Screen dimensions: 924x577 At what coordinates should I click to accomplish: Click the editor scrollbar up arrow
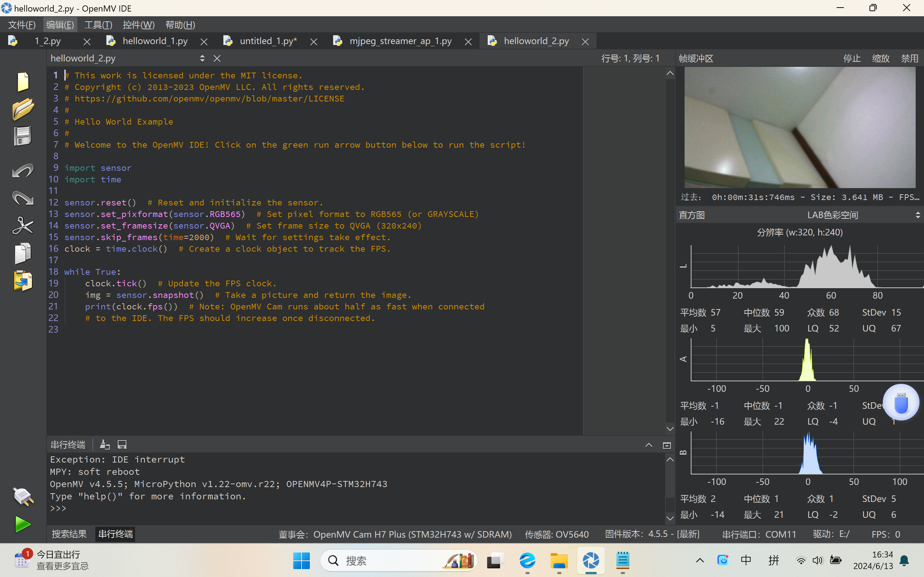click(669, 73)
